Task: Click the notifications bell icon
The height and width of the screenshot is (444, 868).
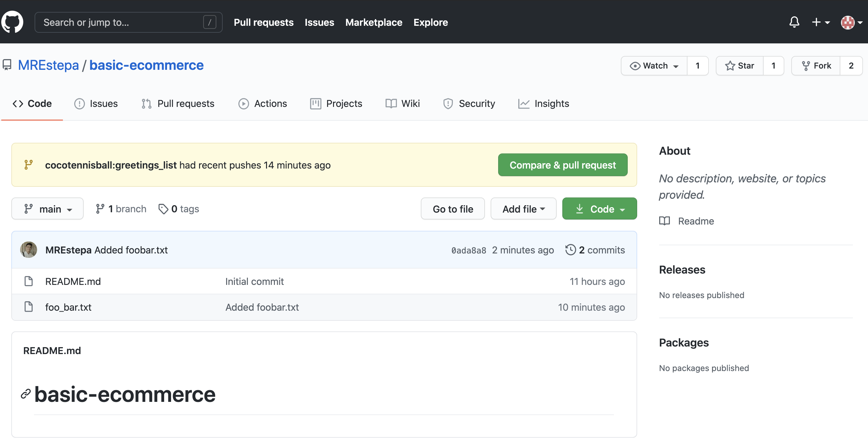Action: click(x=794, y=22)
